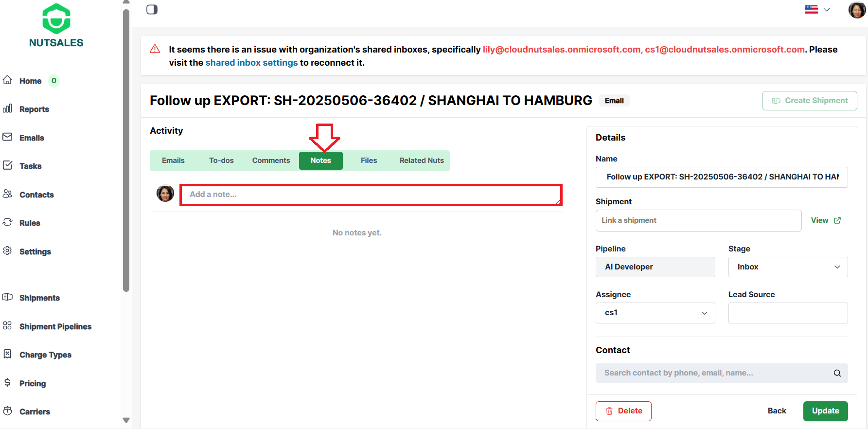Click the AI Developer pipeline field
868x429 pixels.
tap(655, 267)
